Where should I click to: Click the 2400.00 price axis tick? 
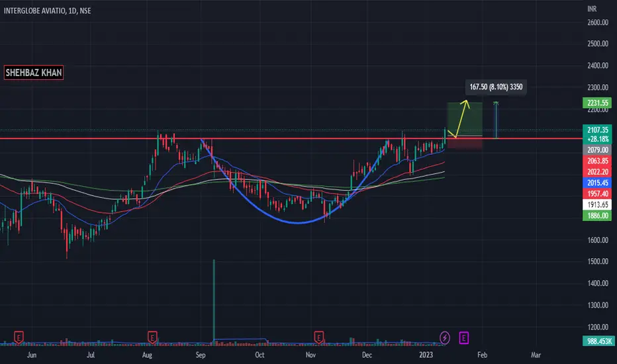pos(598,66)
